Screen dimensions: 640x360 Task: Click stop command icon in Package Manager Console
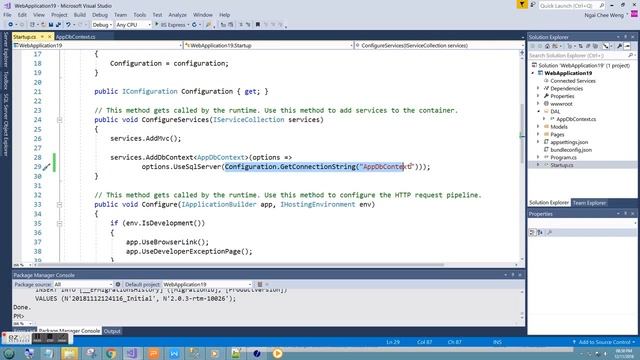point(260,284)
